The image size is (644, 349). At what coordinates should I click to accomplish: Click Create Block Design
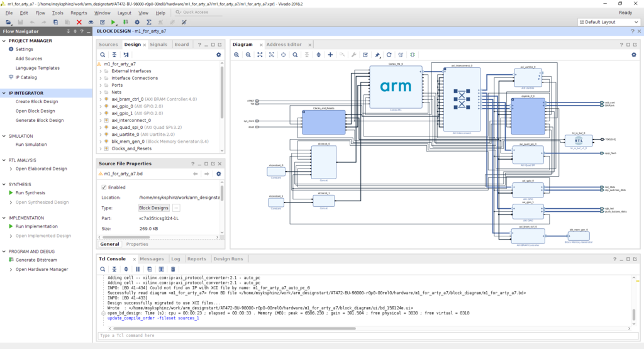pos(36,101)
